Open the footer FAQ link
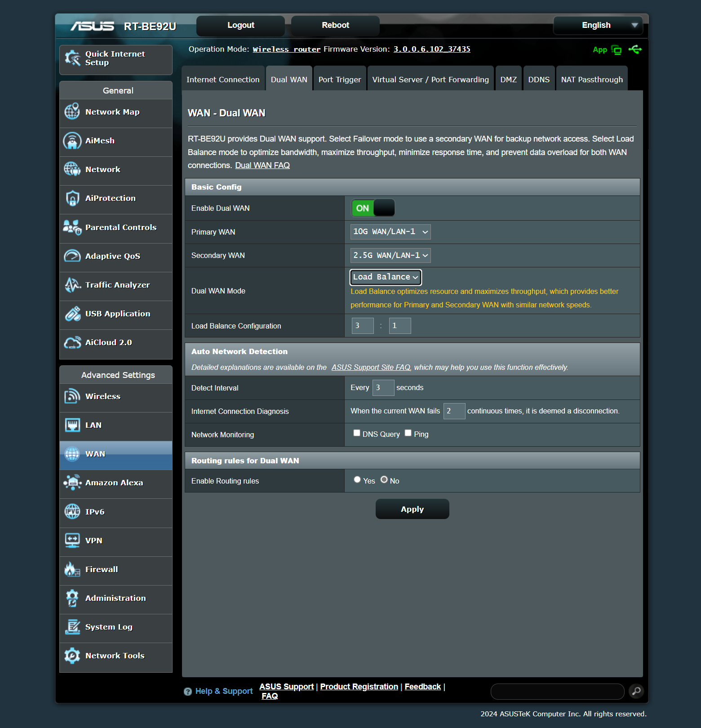 point(270,696)
